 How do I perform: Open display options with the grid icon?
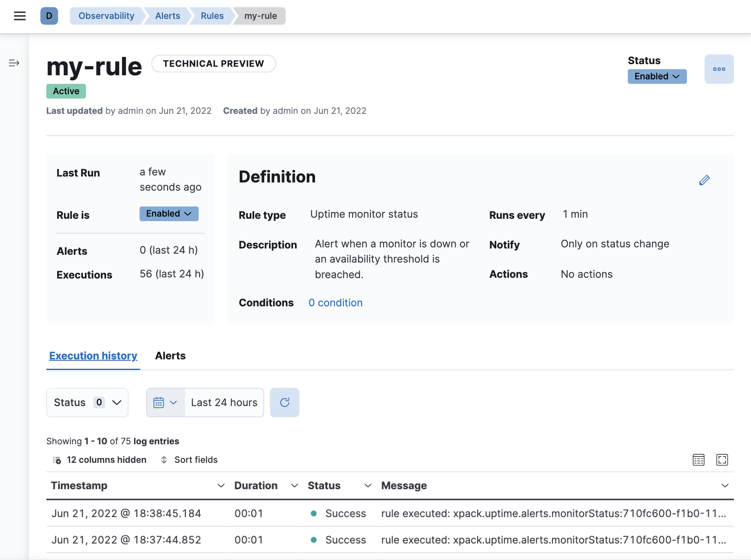[x=698, y=460]
